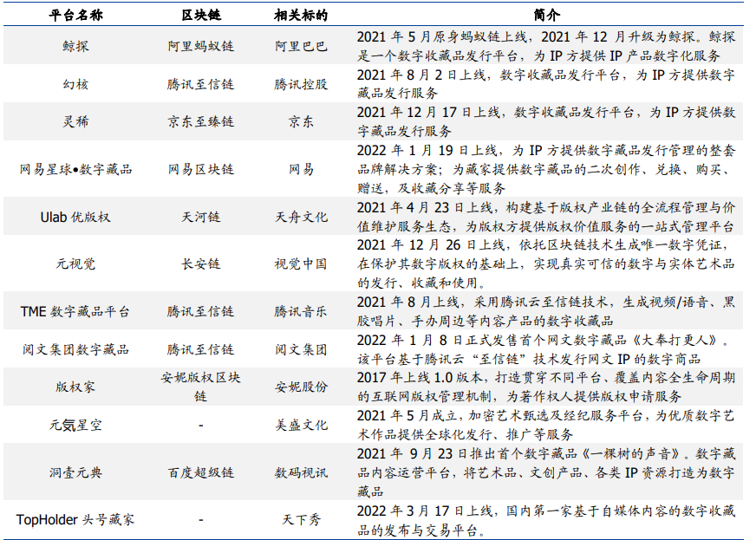Click the 相关标的 column header
Screen dimensions: 756x540
pyautogui.click(x=292, y=18)
